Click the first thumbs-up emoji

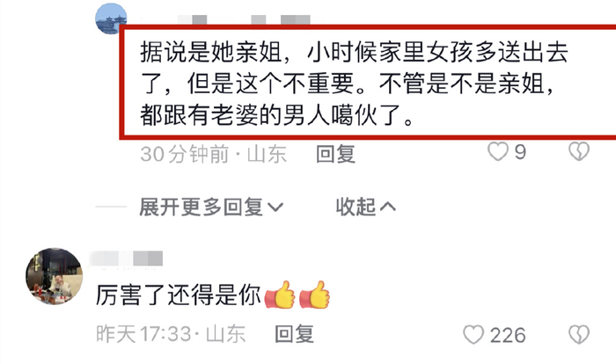tap(280, 295)
